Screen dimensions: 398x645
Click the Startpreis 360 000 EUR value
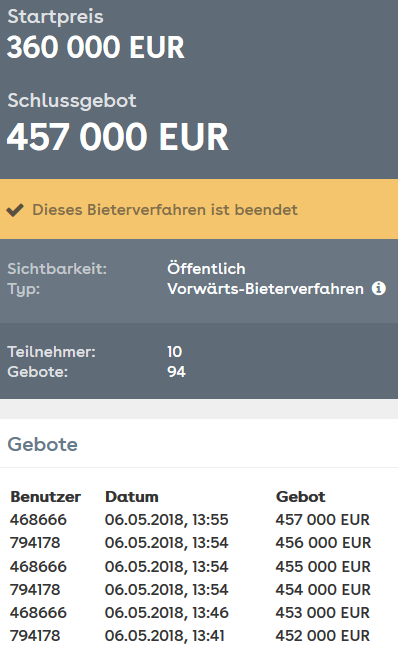(96, 47)
